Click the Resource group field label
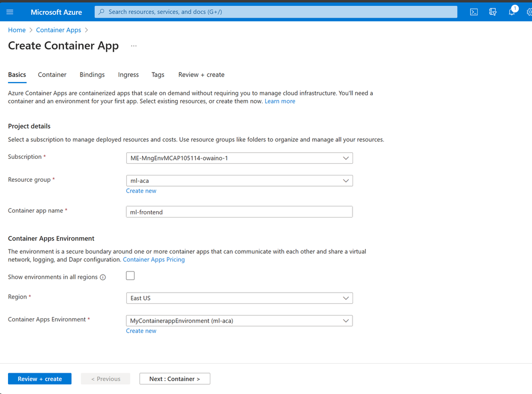This screenshot has height=394, width=532. click(29, 180)
